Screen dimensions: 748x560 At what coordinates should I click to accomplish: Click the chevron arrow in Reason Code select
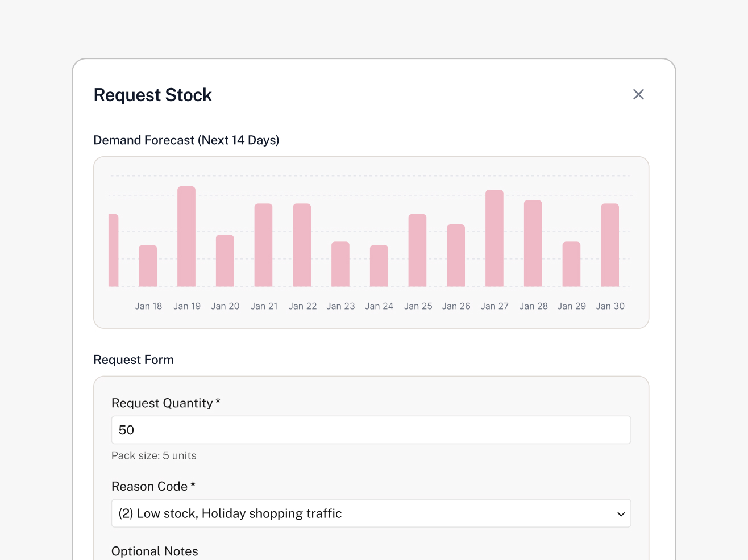621,514
